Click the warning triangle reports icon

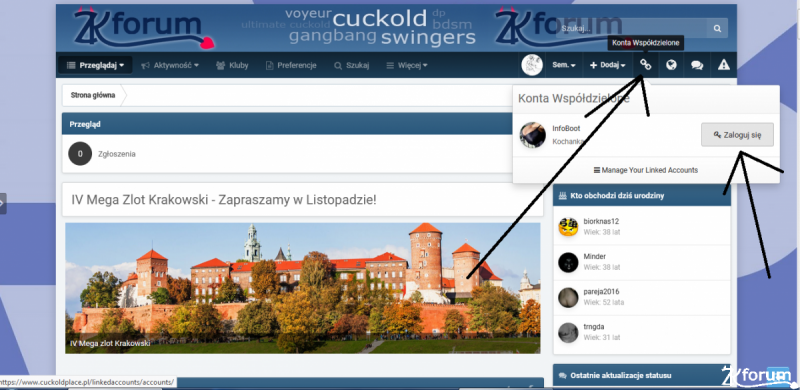tap(723, 65)
